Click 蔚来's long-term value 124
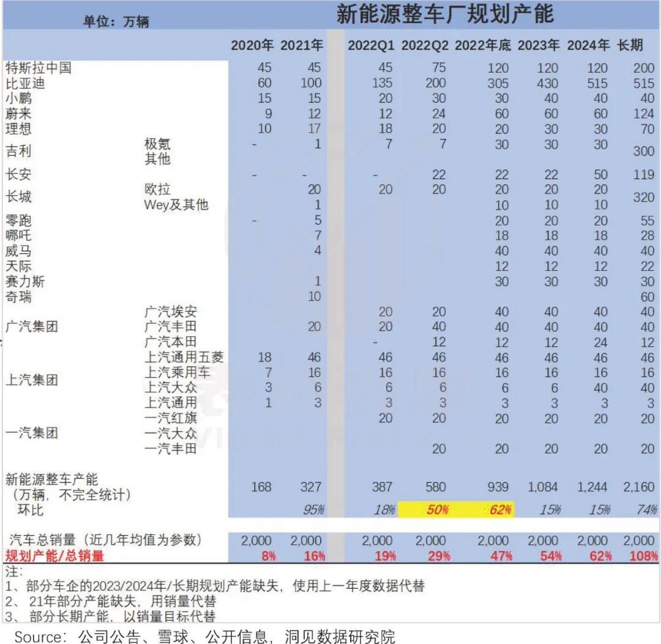 coord(643,113)
